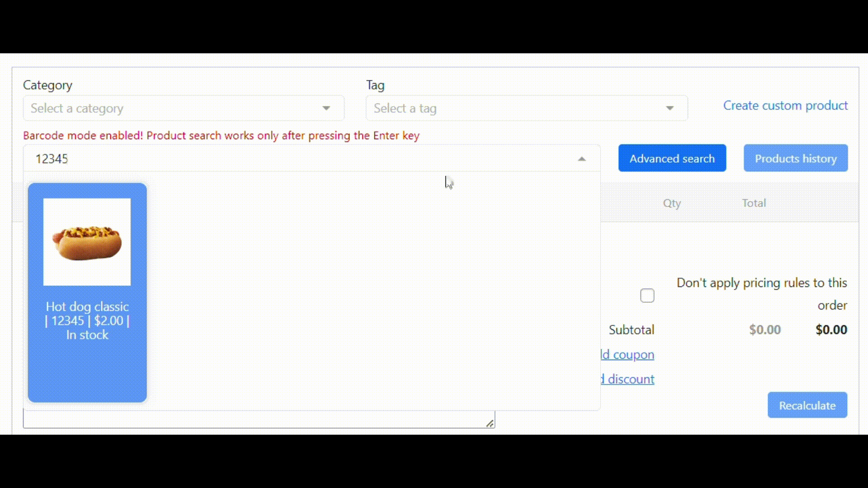Click the Add discount link
Image resolution: width=868 pixels, height=488 pixels.
tap(627, 379)
